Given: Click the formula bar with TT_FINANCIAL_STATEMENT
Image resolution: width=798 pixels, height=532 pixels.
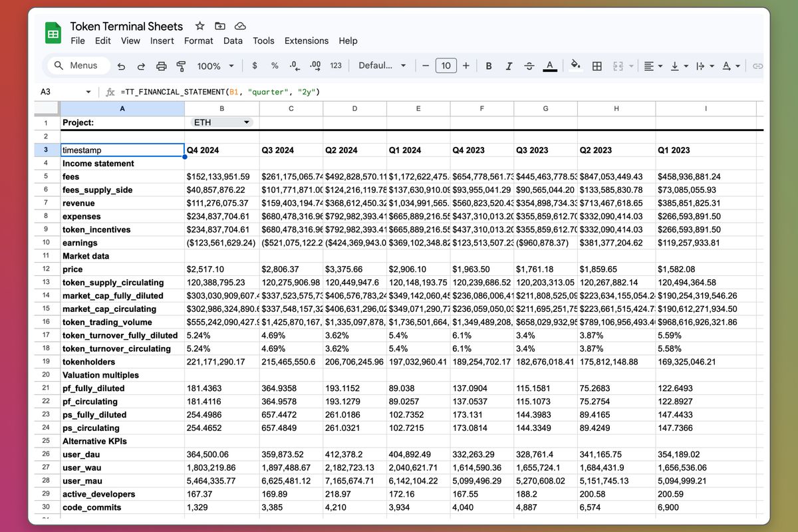Looking at the screenshot, I should (219, 92).
